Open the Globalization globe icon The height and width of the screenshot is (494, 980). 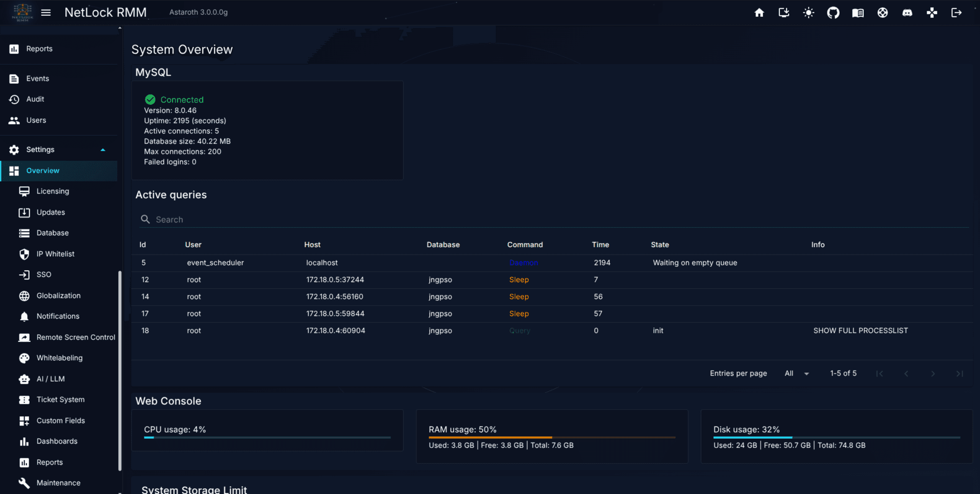pyautogui.click(x=24, y=296)
